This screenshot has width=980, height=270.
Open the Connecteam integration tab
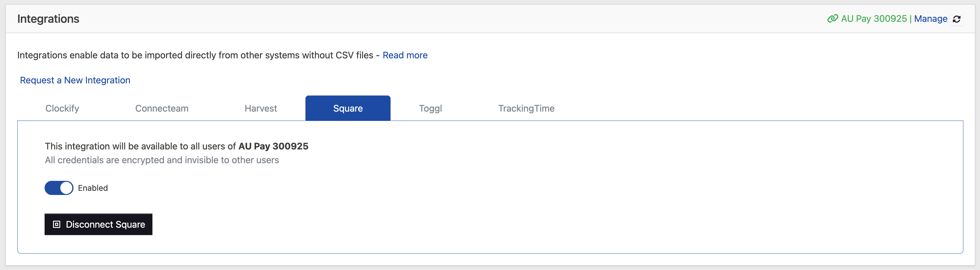point(162,108)
